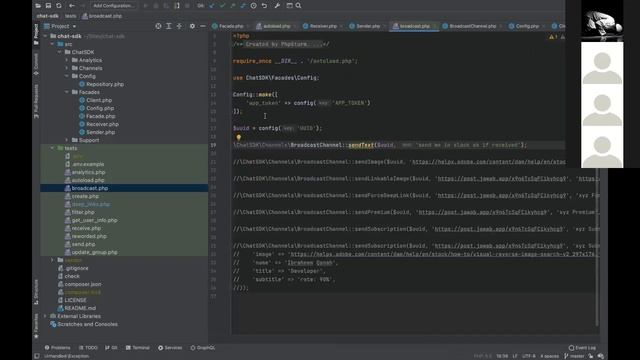640x360 pixels.
Task: Navigate back with the left arrow icon
Action: pos(72,6)
